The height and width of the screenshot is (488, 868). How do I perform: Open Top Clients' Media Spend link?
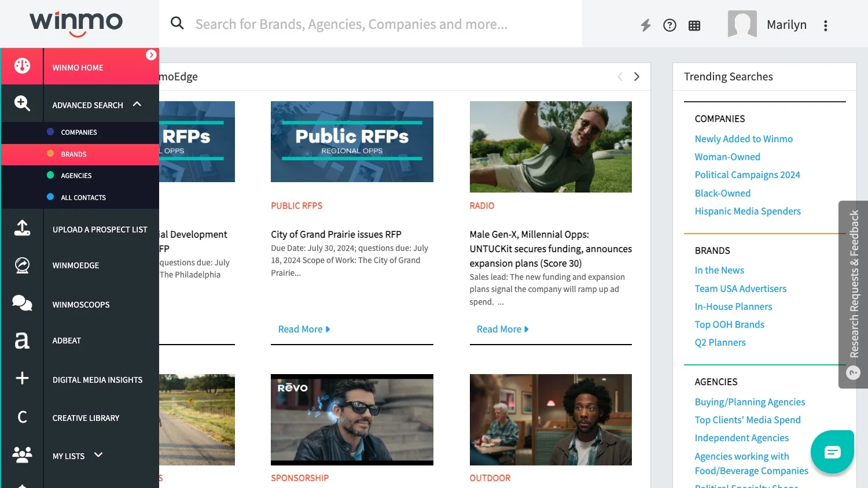(x=748, y=420)
